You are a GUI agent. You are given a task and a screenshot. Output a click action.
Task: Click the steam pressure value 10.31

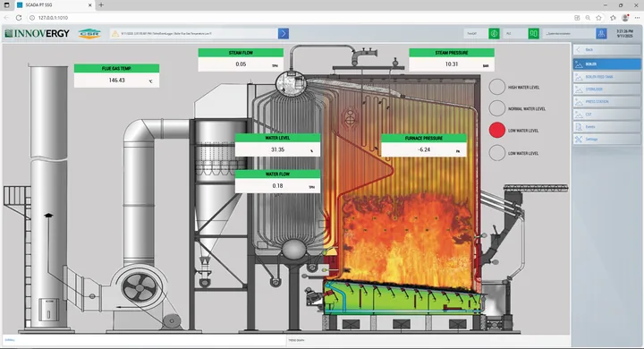click(x=452, y=64)
